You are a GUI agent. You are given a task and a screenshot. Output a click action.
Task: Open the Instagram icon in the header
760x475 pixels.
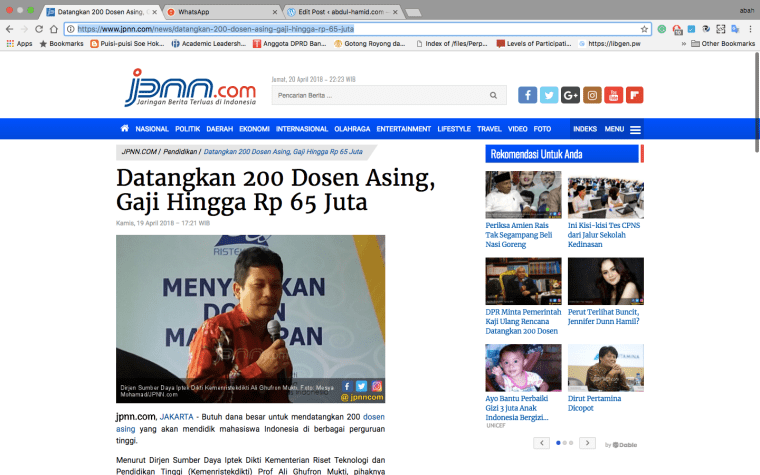592,95
